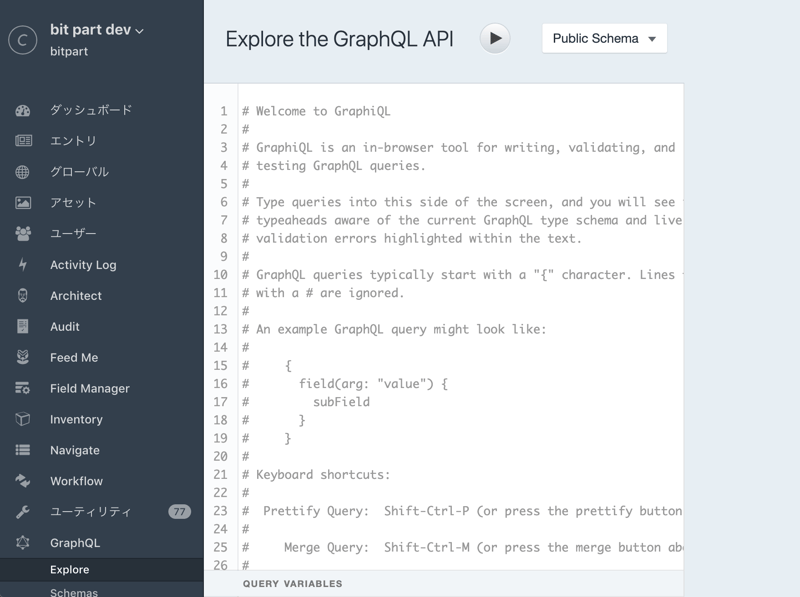Open the Explore subnav item

[70, 570]
